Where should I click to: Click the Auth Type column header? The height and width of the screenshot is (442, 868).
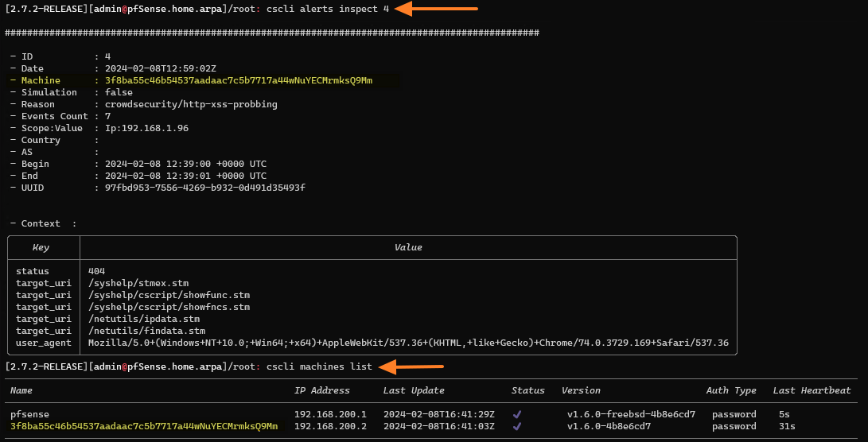click(x=729, y=390)
